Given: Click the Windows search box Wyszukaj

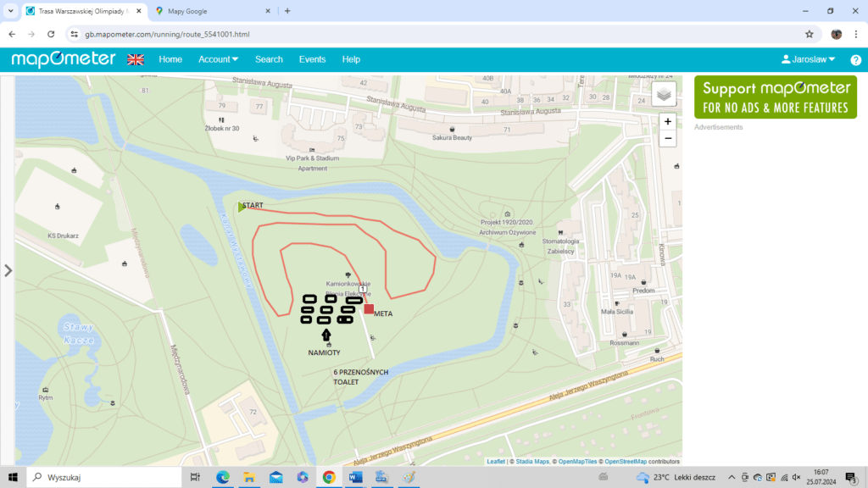Looking at the screenshot, I should click(110, 477).
